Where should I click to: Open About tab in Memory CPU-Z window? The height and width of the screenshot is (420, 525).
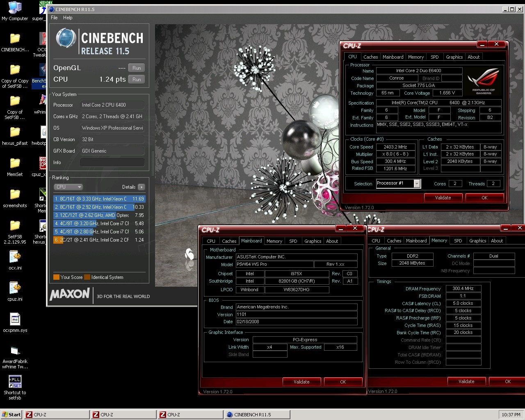click(x=497, y=241)
